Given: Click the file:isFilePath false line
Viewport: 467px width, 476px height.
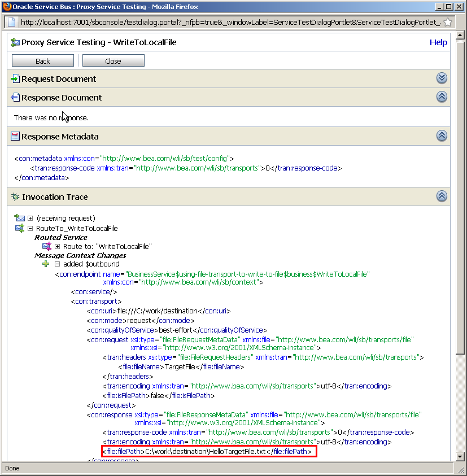Looking at the screenshot, I should (159, 396).
